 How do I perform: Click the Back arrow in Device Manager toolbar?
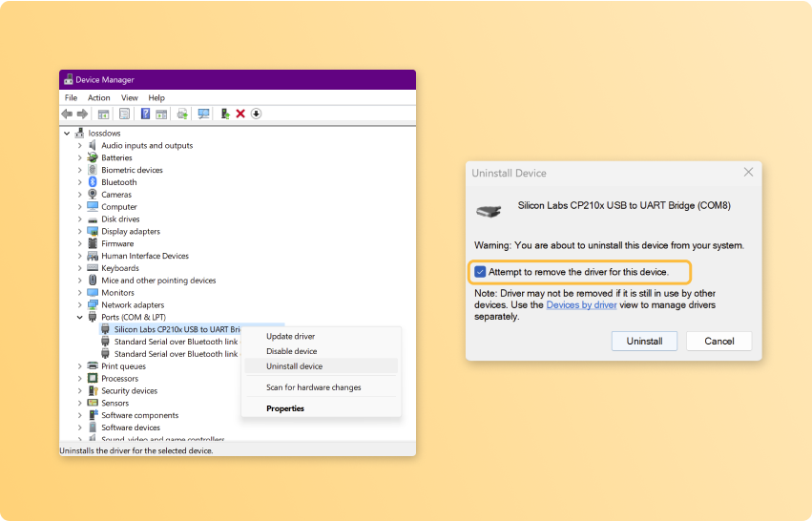[x=67, y=114]
